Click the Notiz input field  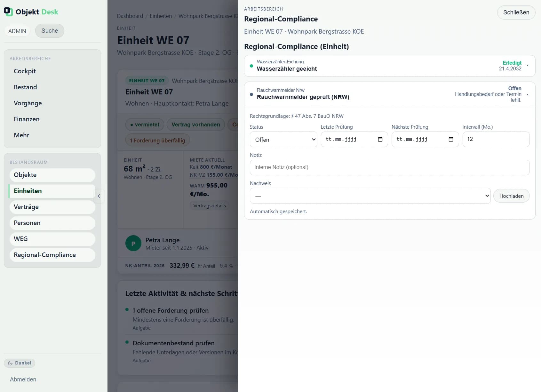pos(390,167)
